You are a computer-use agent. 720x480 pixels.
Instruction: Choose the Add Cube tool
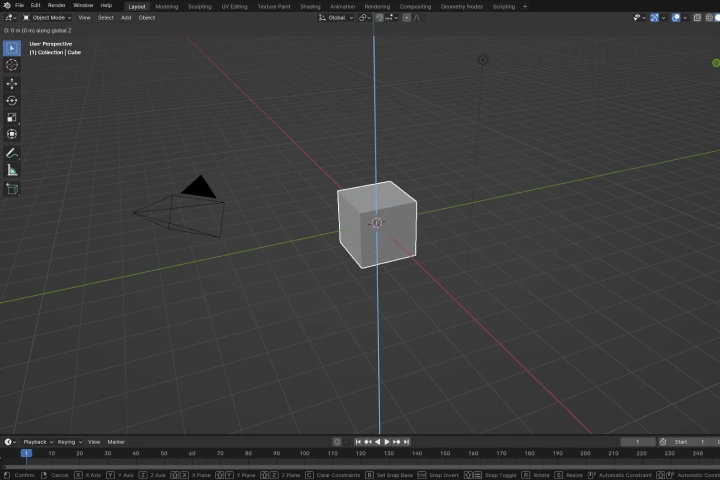[12, 189]
